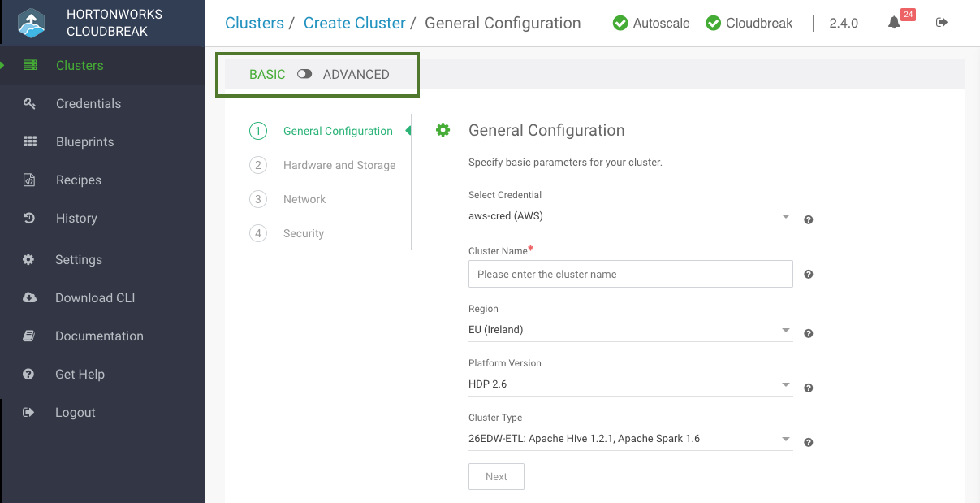Image resolution: width=980 pixels, height=503 pixels.
Task: Click the Logout sidebar icon
Action: tap(28, 412)
